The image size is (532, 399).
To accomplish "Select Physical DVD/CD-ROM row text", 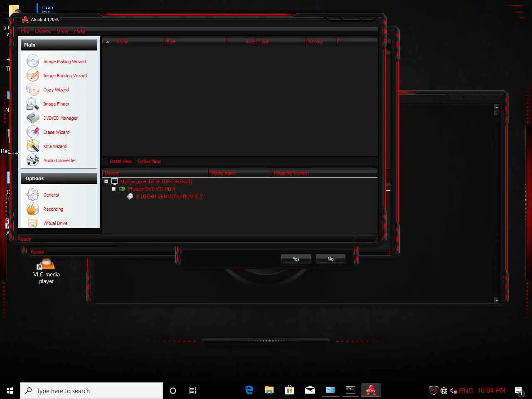I will (151, 189).
